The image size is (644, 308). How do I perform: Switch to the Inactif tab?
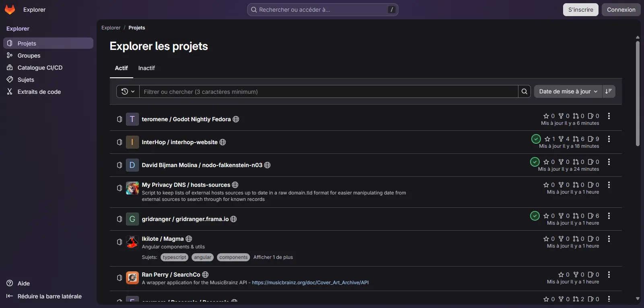point(147,68)
